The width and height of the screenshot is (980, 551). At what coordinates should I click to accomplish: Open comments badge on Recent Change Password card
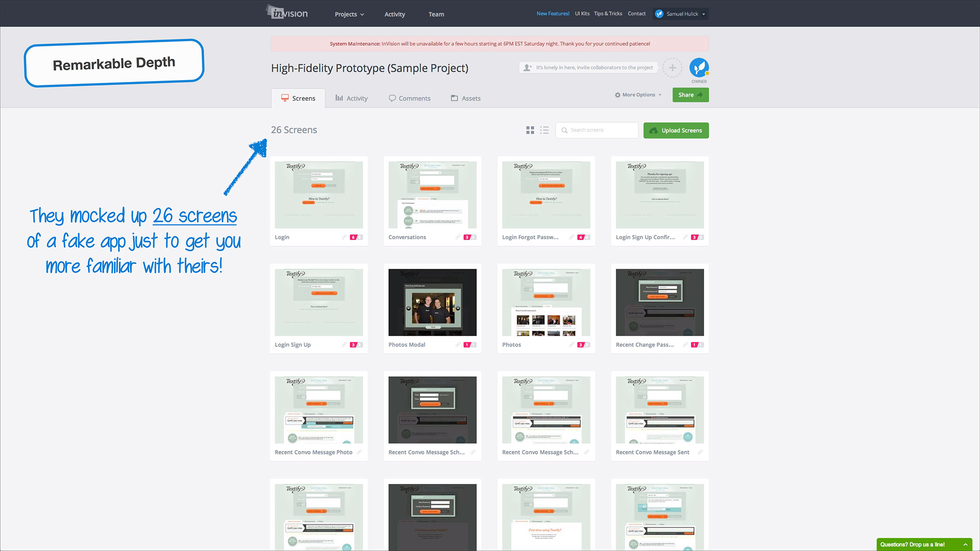(697, 345)
